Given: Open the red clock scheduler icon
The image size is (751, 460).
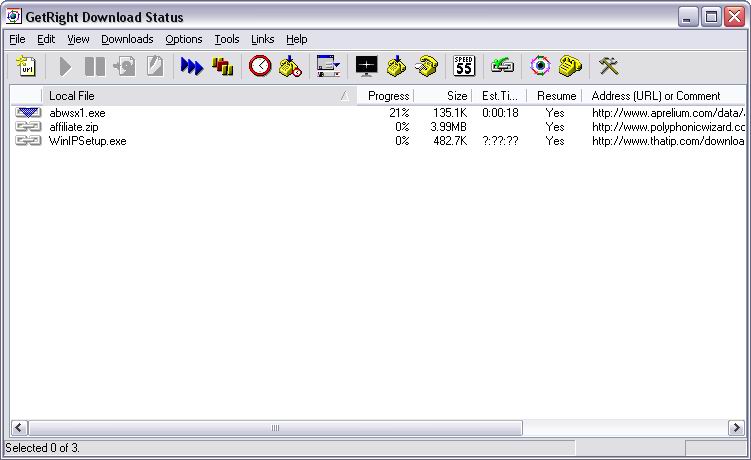Looking at the screenshot, I should pyautogui.click(x=260, y=66).
